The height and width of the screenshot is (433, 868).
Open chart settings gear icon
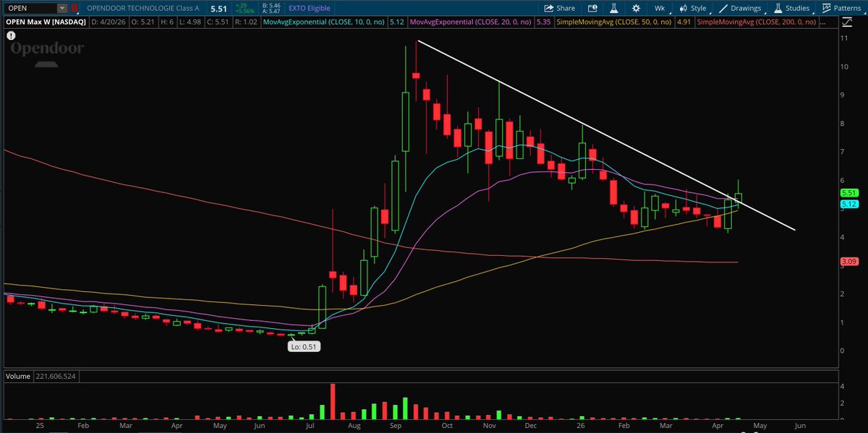636,8
